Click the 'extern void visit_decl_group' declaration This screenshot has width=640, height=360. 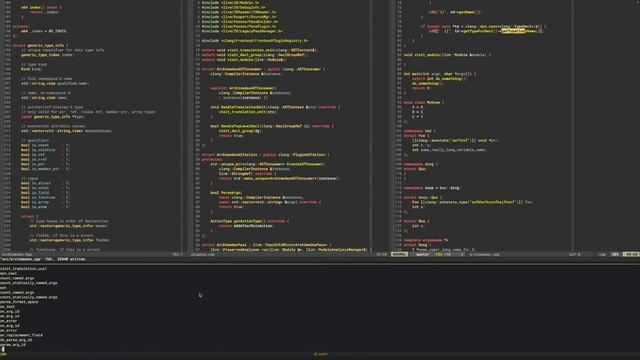(253, 55)
